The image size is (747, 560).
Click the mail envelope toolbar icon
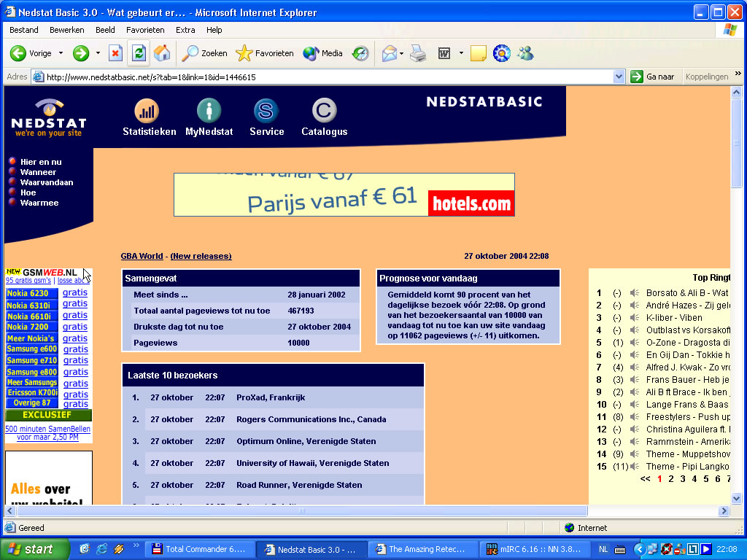tap(390, 53)
